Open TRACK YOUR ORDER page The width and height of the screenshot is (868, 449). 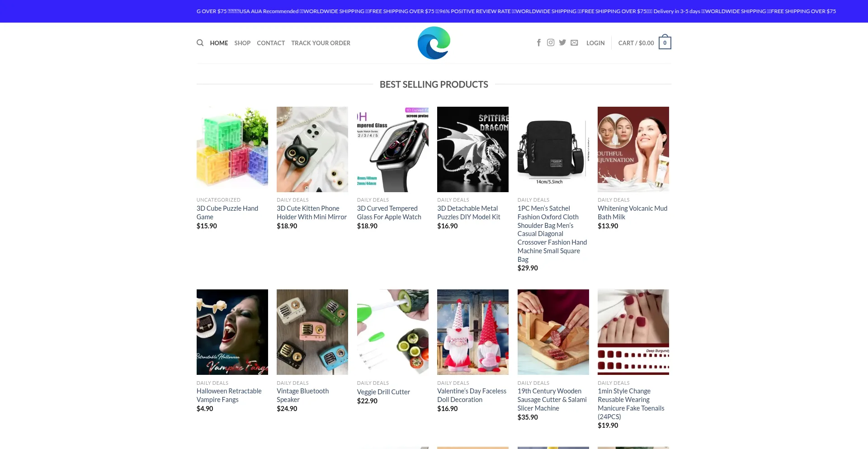click(321, 43)
